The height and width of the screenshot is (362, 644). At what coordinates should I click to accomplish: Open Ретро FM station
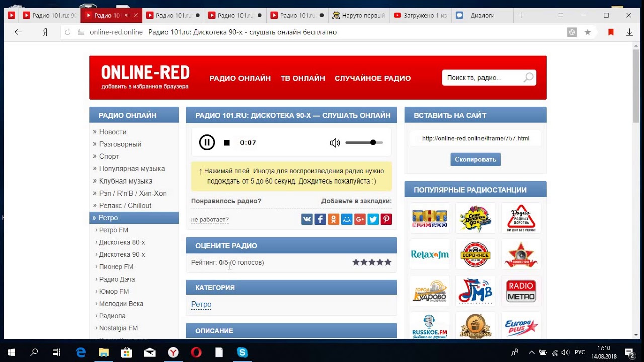pyautogui.click(x=114, y=230)
